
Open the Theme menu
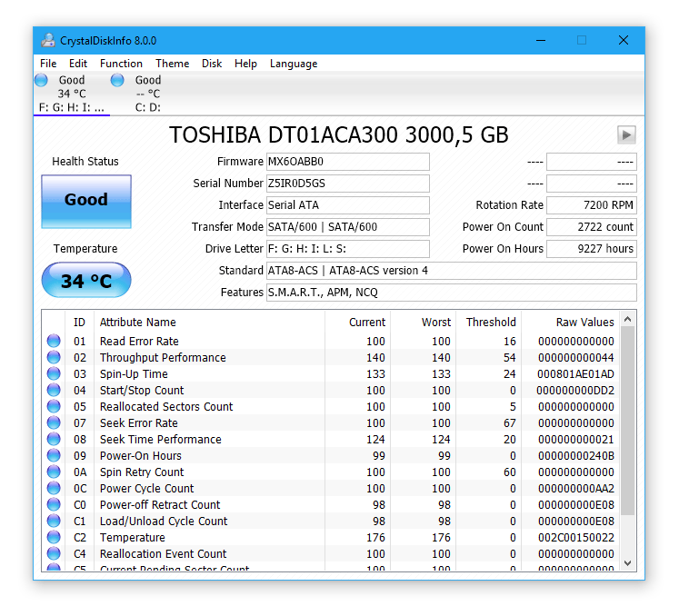173,64
